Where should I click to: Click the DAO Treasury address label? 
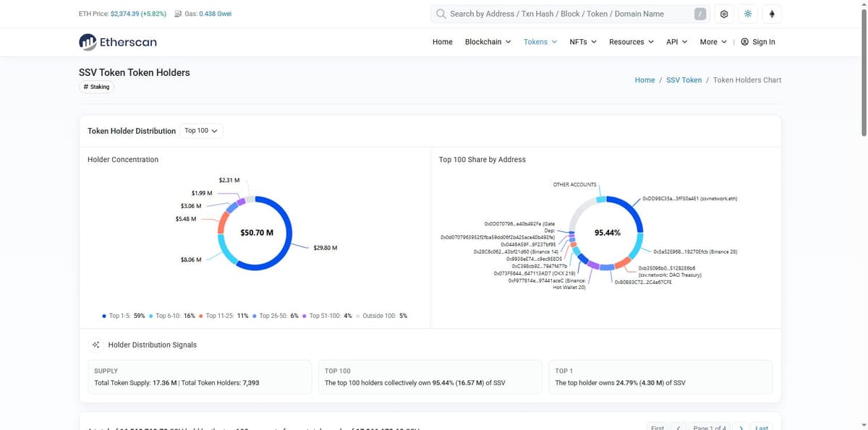coord(670,272)
